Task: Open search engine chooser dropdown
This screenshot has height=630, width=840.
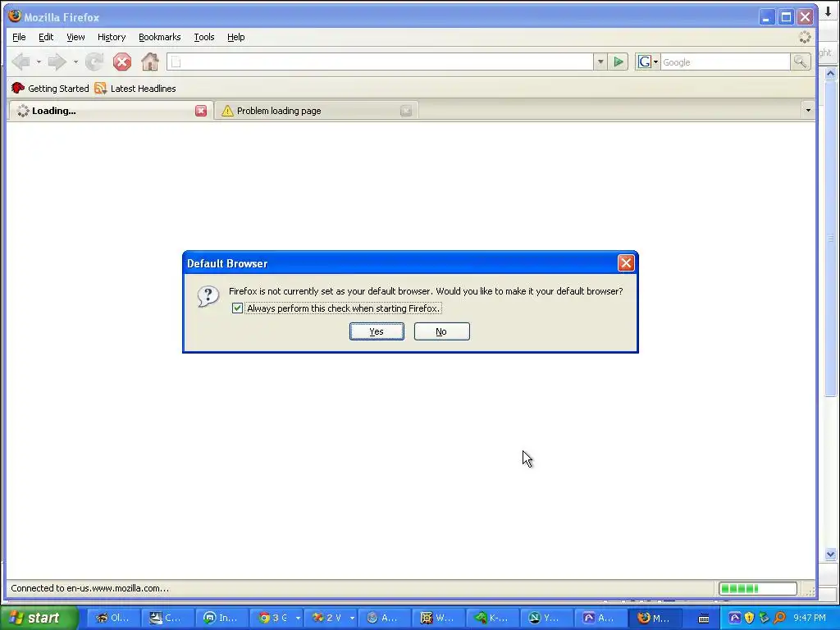Action: (648, 62)
